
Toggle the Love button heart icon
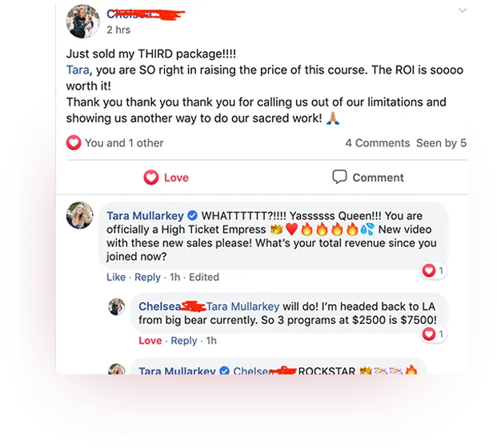[x=151, y=177]
